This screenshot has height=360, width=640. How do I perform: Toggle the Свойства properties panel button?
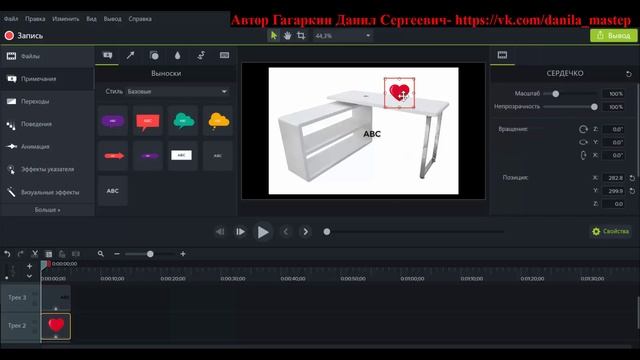click(x=611, y=231)
